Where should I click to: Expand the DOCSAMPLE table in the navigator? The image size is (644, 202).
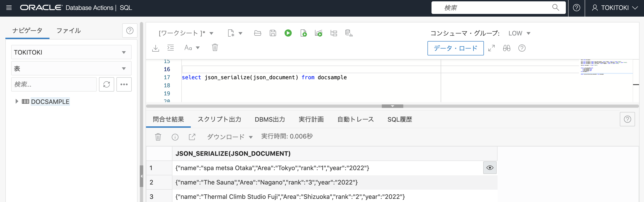[17, 101]
